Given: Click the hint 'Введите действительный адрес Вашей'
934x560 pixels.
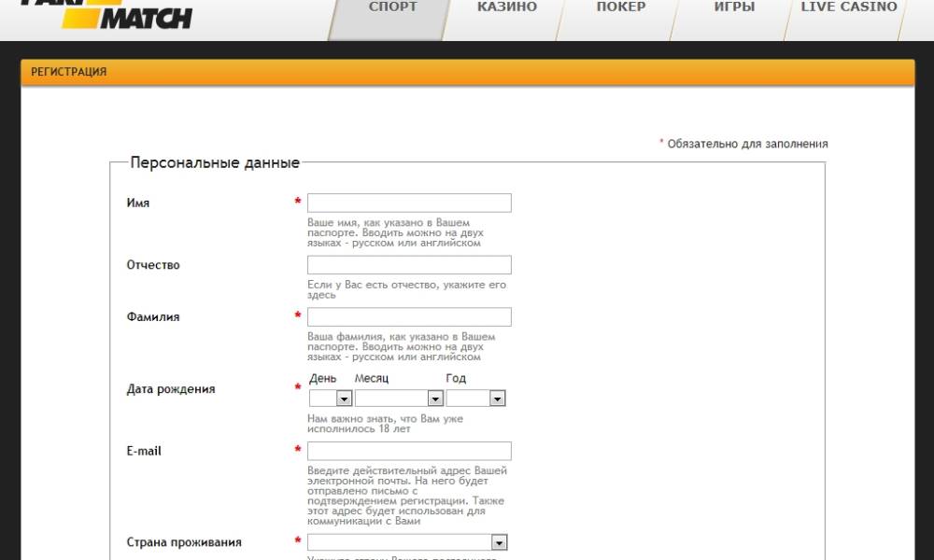Looking at the screenshot, I should click(x=407, y=496).
